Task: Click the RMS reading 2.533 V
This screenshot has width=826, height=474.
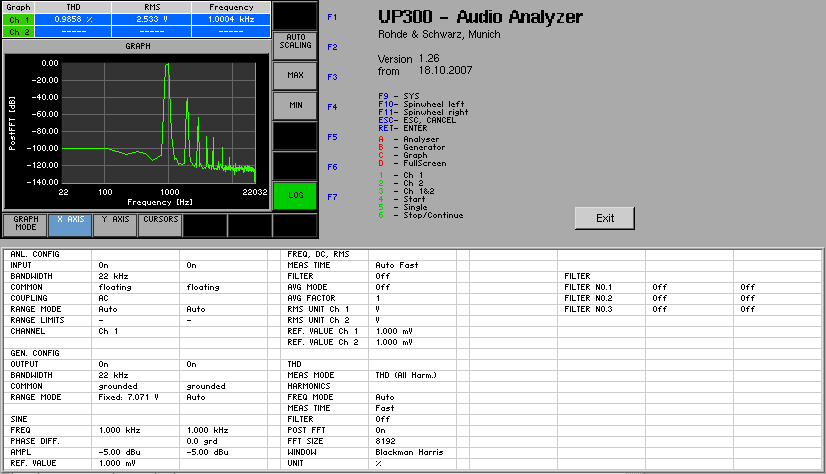Action: [x=152, y=19]
